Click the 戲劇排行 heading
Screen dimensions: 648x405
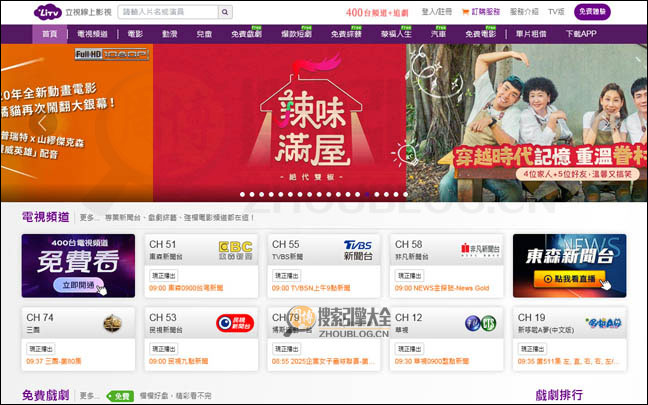tap(559, 395)
